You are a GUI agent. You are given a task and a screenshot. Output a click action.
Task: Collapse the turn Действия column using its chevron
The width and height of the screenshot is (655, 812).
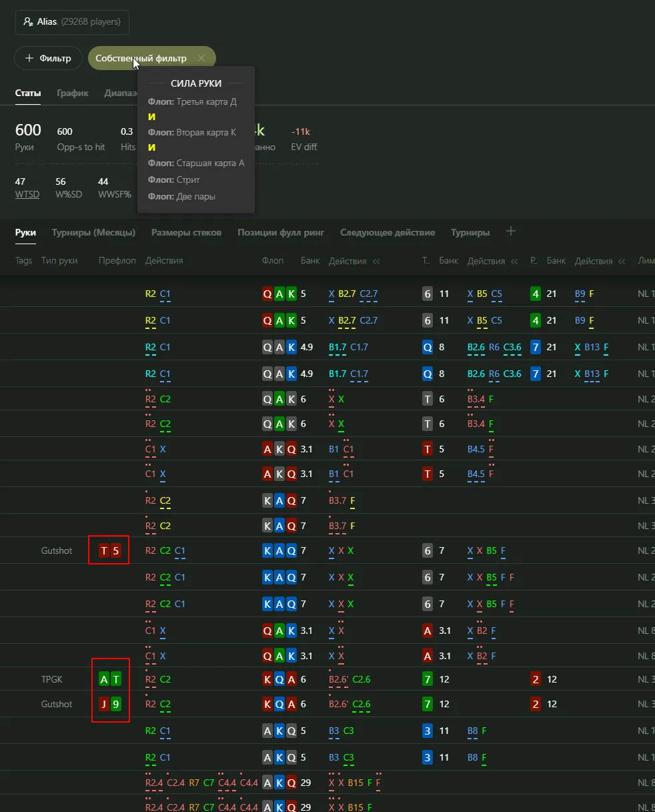click(x=514, y=262)
